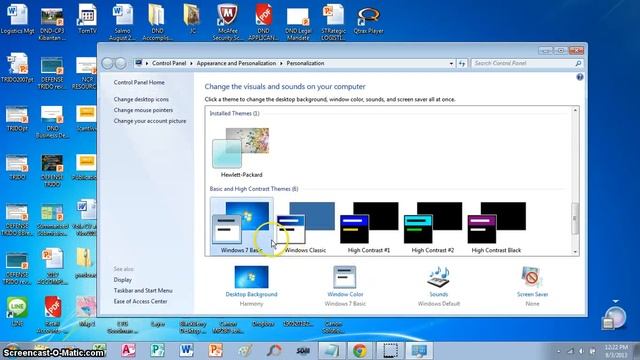Open Microsoft Publisher from the taskbar
640x360 pixels.
pos(157,350)
